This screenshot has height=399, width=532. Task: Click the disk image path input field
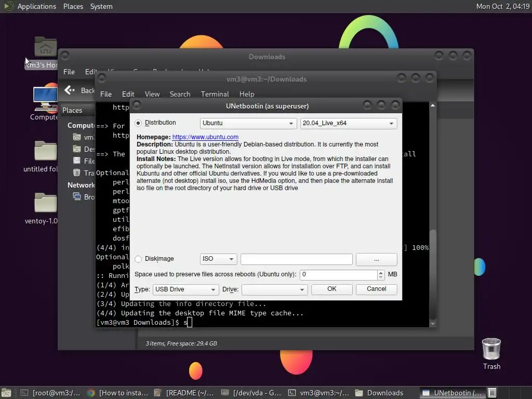(x=297, y=259)
